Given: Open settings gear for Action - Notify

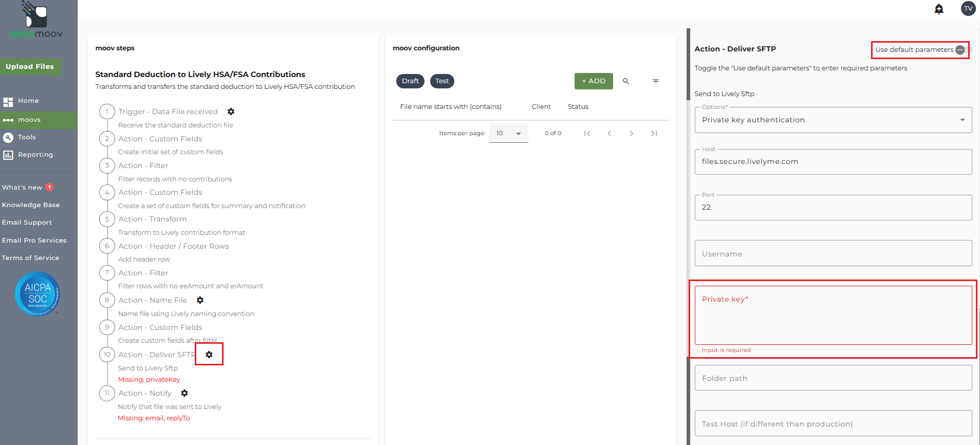Looking at the screenshot, I should click(x=184, y=393).
